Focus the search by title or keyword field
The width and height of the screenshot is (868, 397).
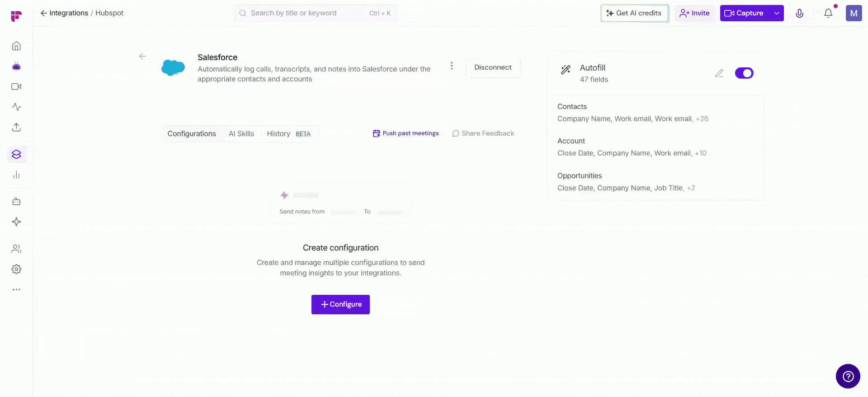coord(315,13)
